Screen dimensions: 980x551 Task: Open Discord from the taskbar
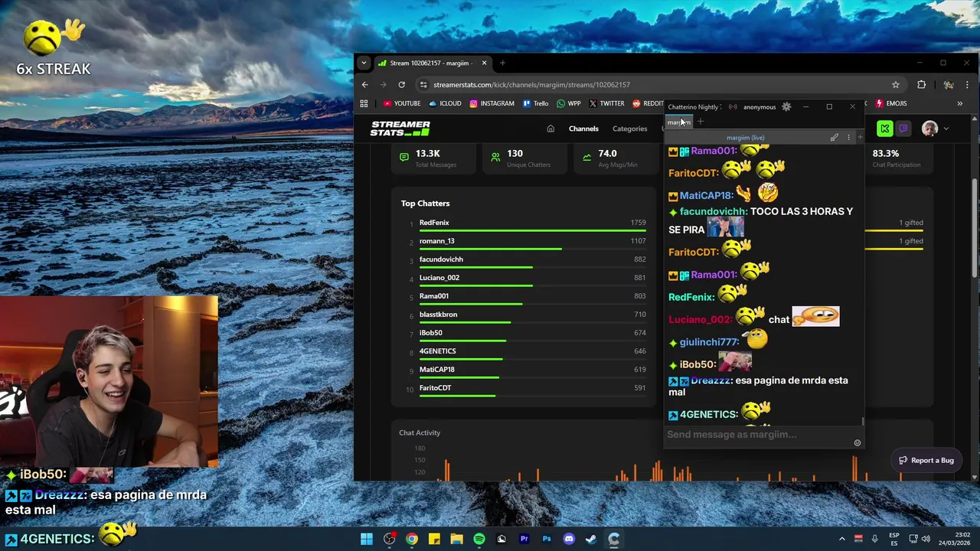click(x=569, y=539)
